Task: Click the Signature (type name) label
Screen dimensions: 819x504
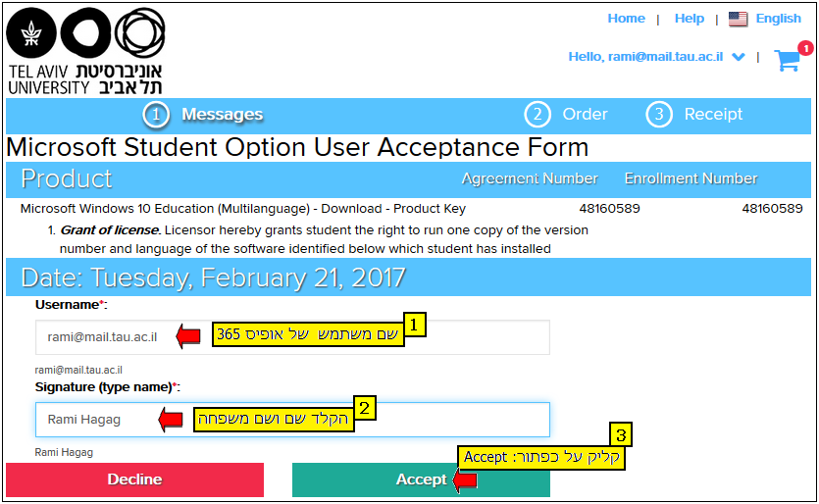Action: coord(107,387)
